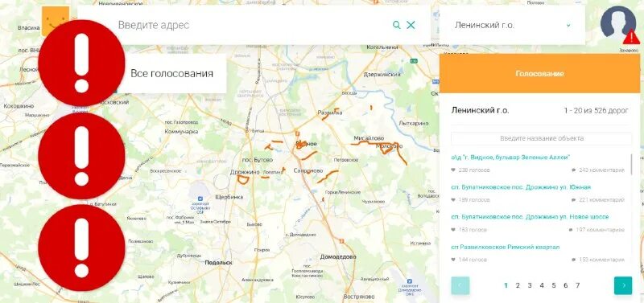Open а\д г. Видное, бульвар Зеленые Аллеи link
This screenshot has height=303, width=644.
[x=511, y=157]
